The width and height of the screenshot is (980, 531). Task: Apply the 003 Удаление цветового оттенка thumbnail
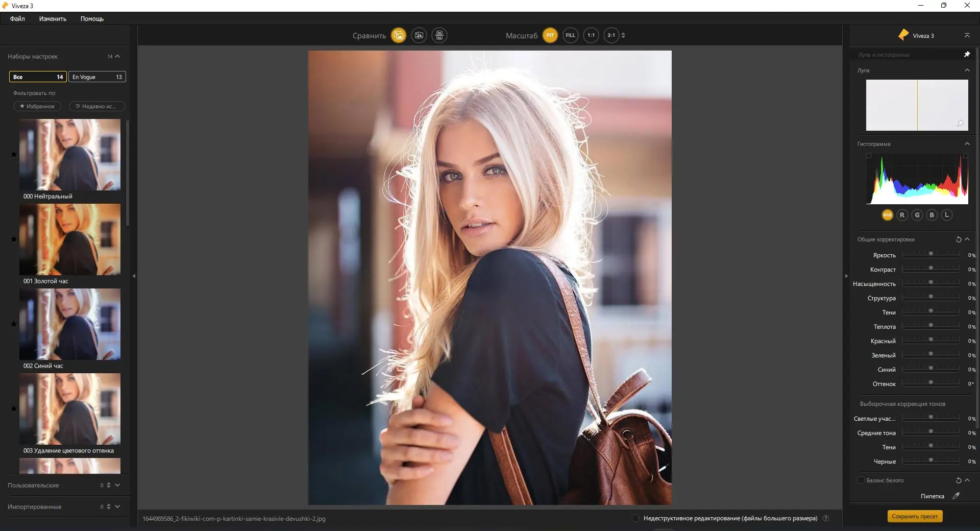click(x=70, y=408)
